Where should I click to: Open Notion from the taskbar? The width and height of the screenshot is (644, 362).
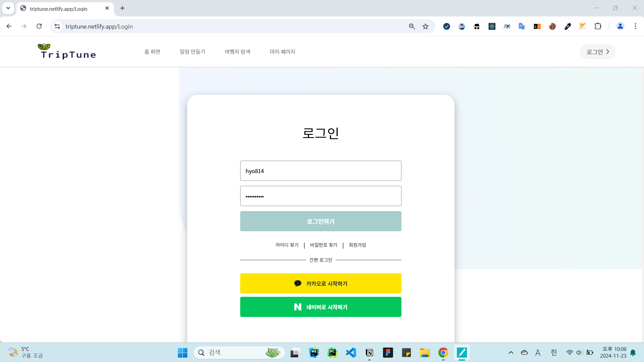[x=369, y=353]
